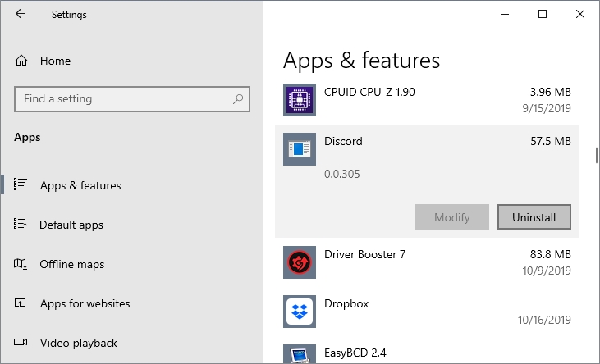Click the CPUID CPU-Z app icon
This screenshot has width=600, height=364.
299,100
